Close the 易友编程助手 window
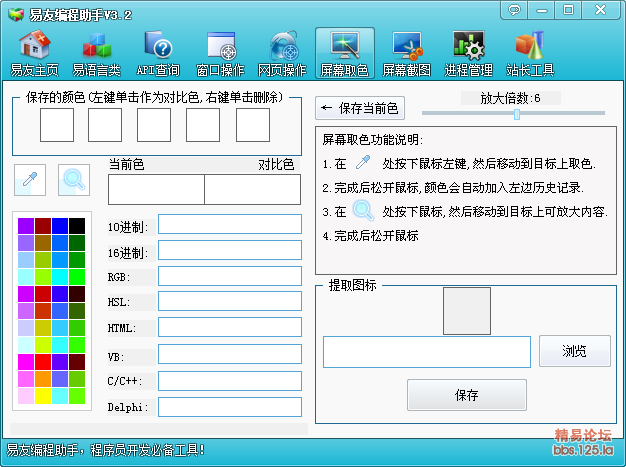Image resolution: width=626 pixels, height=467 pixels. pyautogui.click(x=600, y=10)
